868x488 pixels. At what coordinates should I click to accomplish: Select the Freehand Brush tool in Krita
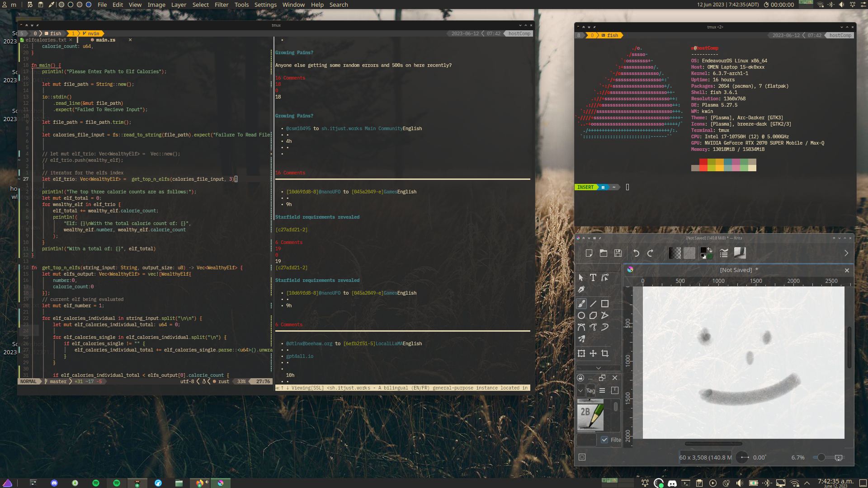click(x=581, y=304)
